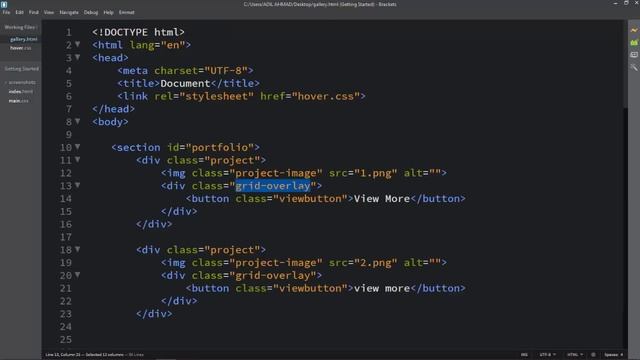
Task: Click "view more" button text on line 21
Action: (382, 288)
